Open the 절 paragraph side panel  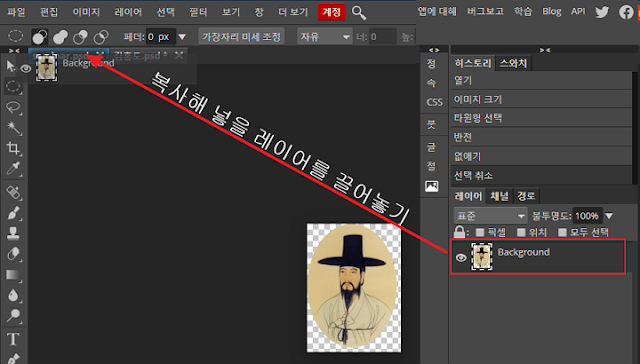431,166
